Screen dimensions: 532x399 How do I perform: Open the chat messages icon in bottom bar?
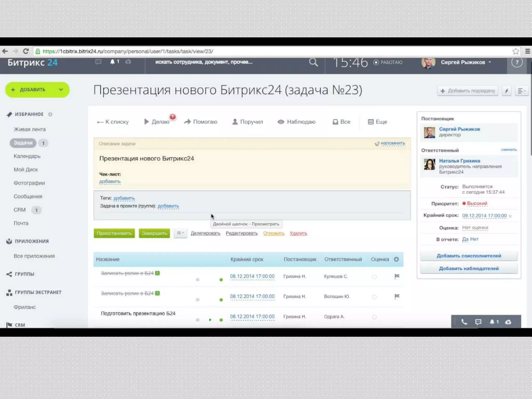(x=478, y=322)
